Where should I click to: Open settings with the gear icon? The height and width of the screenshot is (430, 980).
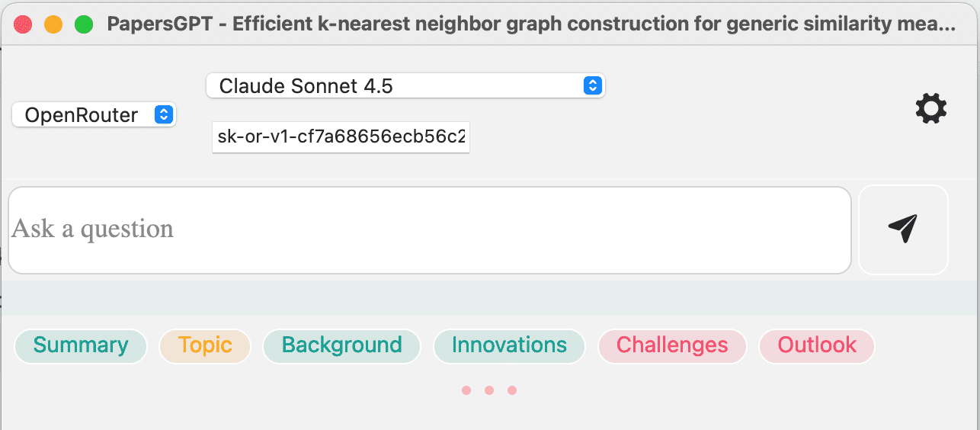(x=930, y=109)
